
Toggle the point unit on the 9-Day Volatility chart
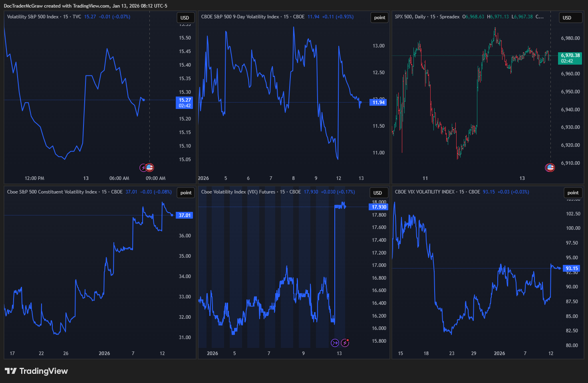(379, 18)
